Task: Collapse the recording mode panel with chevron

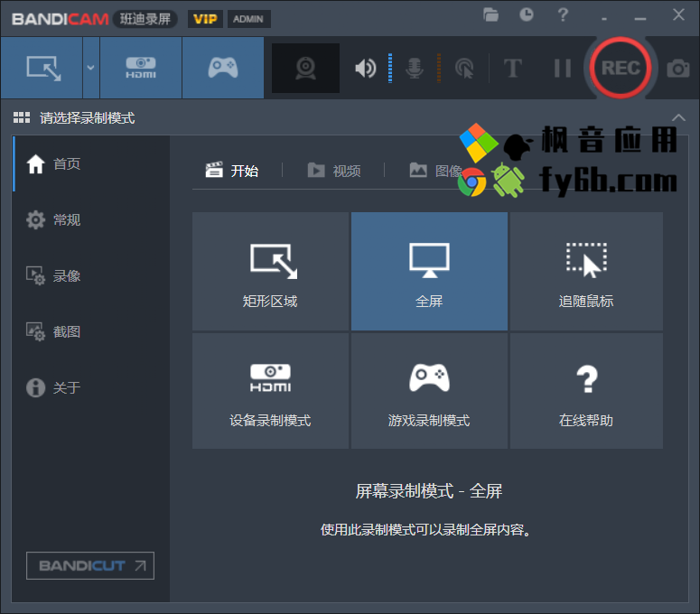Action: (678, 117)
